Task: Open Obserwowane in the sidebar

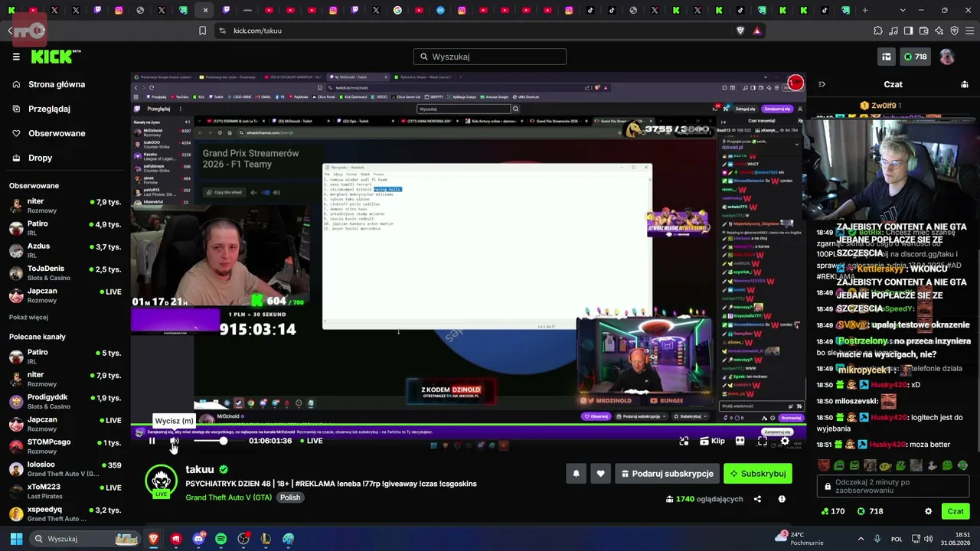Action: pyautogui.click(x=57, y=133)
